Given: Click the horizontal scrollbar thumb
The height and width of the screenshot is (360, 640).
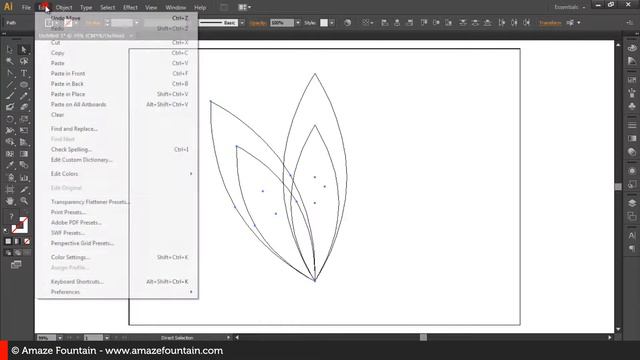Looking at the screenshot, I should click(423, 338).
